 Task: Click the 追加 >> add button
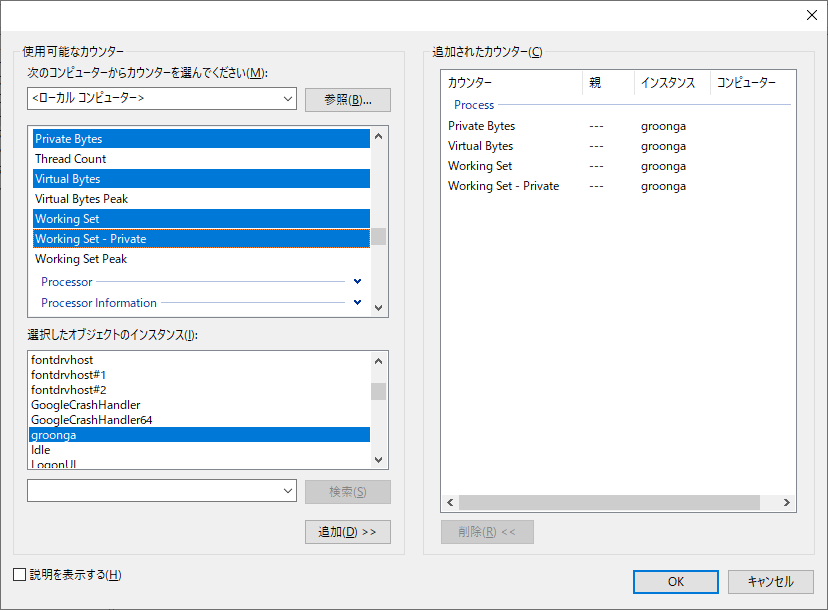click(347, 532)
